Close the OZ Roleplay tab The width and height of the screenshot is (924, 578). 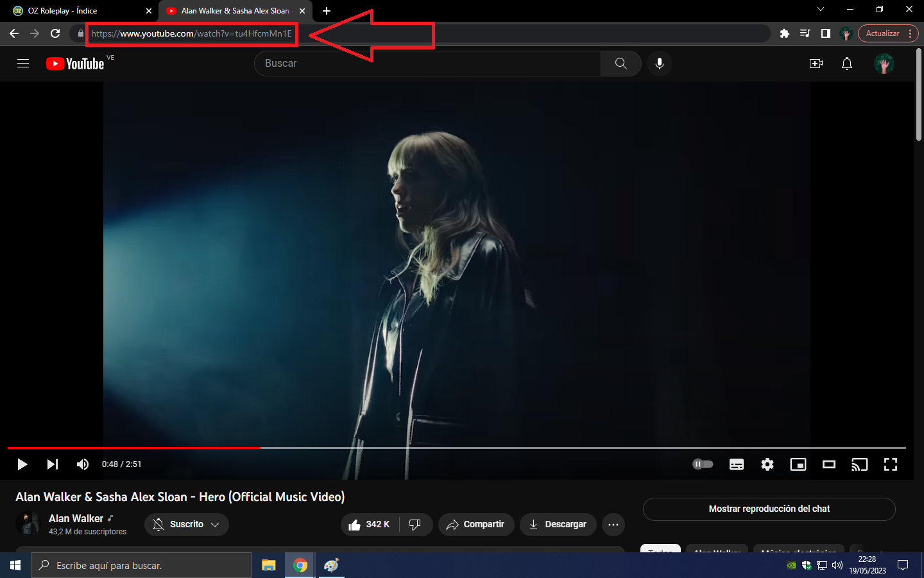(x=149, y=11)
